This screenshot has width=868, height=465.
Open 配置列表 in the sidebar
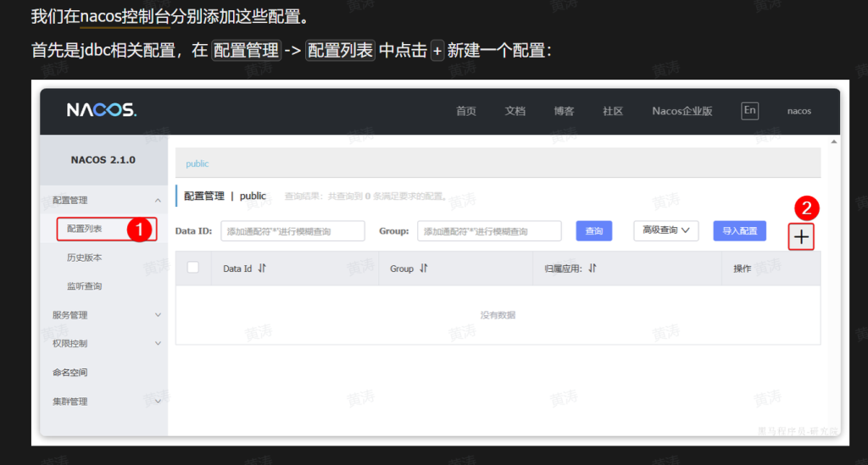[x=85, y=229]
